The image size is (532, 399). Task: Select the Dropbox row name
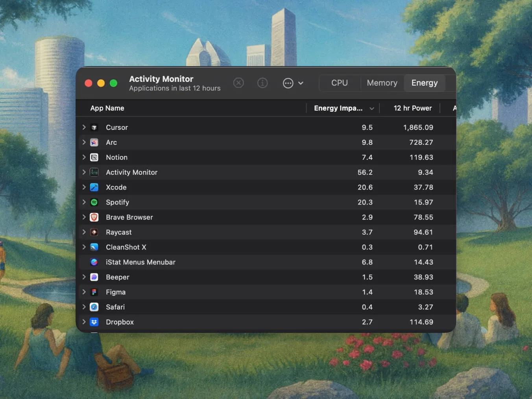tap(120, 322)
